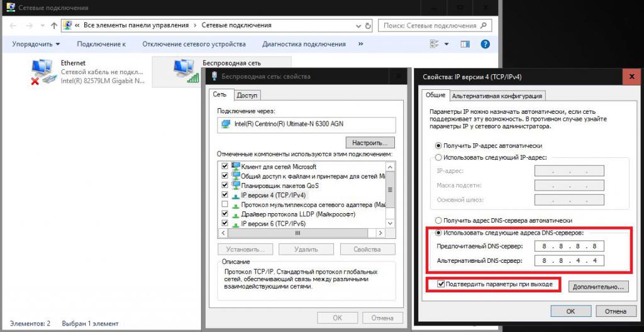Click Отключение сетевого устройства
644x332 pixels.
pos(194,44)
